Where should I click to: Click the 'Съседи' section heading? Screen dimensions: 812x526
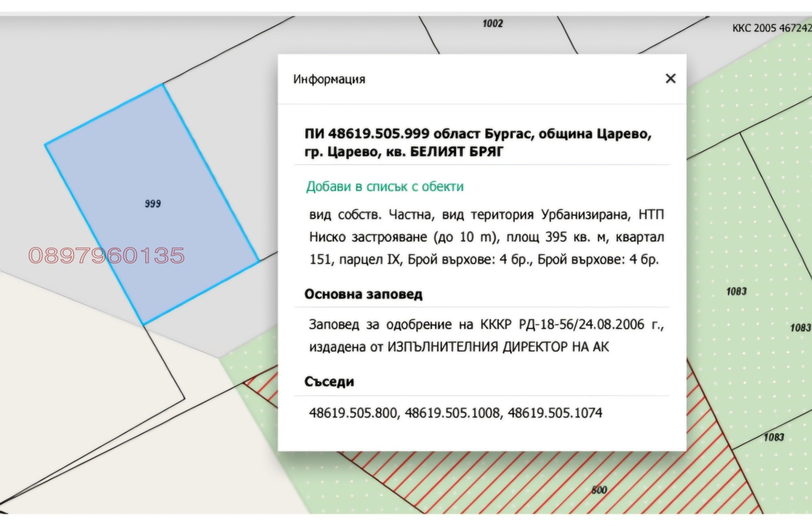(329, 381)
